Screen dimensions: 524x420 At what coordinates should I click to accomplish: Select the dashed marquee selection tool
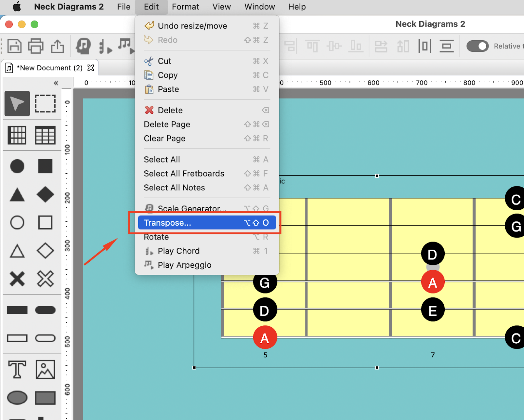click(x=45, y=104)
